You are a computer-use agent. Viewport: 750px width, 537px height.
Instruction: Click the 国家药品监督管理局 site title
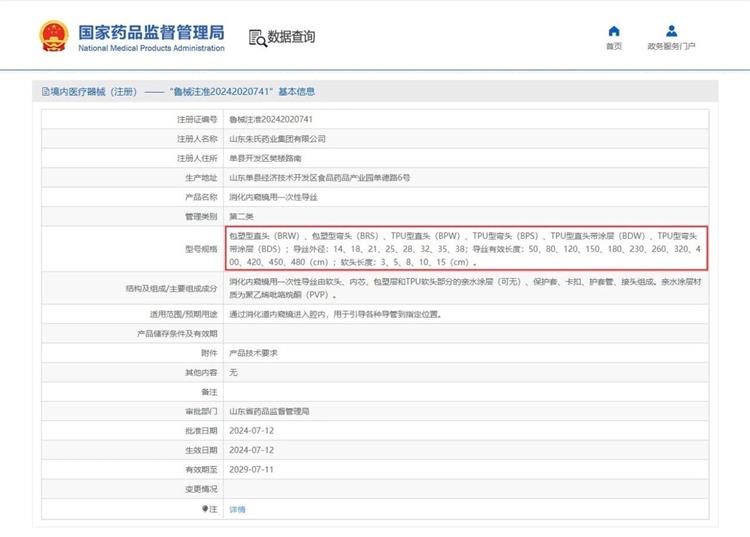(x=150, y=33)
